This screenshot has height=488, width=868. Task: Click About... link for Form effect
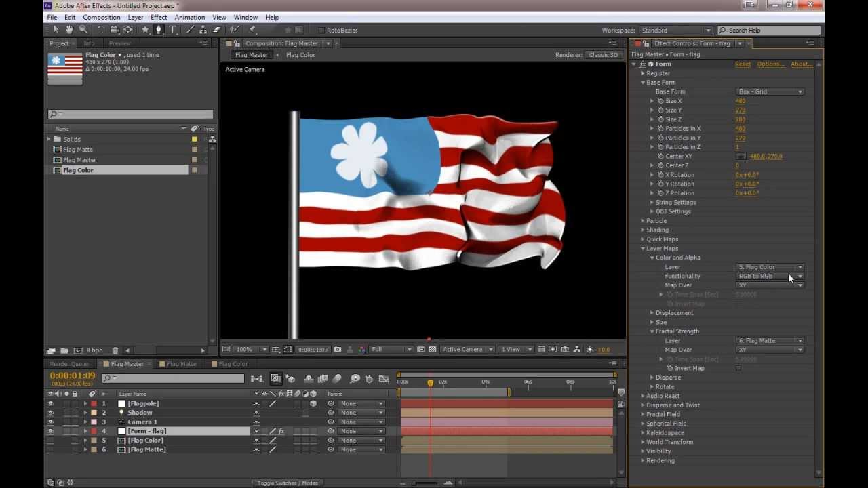tap(802, 64)
